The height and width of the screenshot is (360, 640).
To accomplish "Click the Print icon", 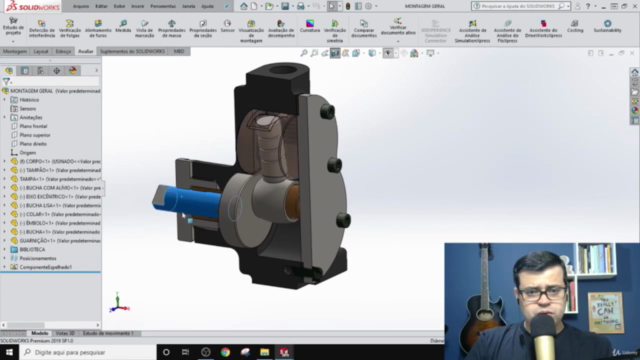I will click(300, 6).
